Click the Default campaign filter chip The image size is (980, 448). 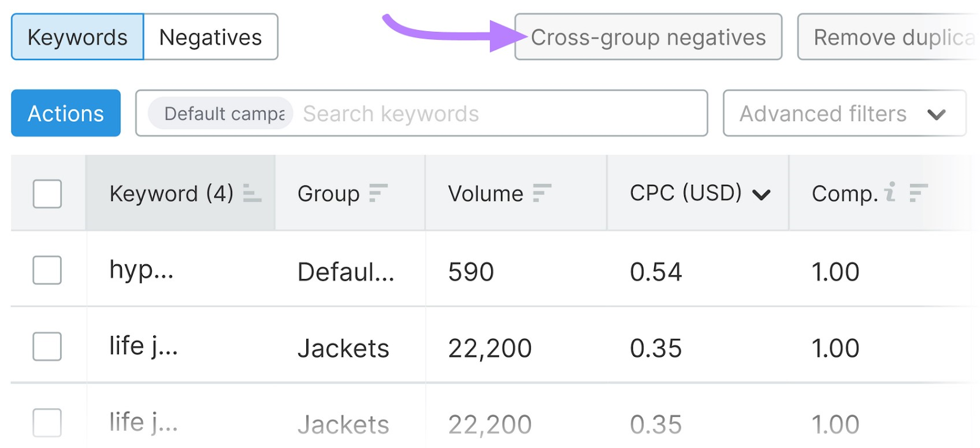[x=219, y=113]
